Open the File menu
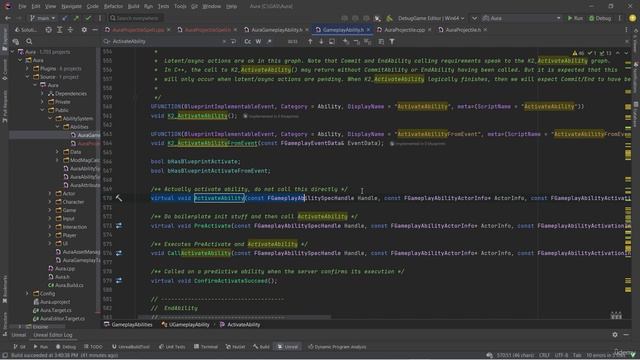Viewport: 640px width, 360px height. click(22, 7)
